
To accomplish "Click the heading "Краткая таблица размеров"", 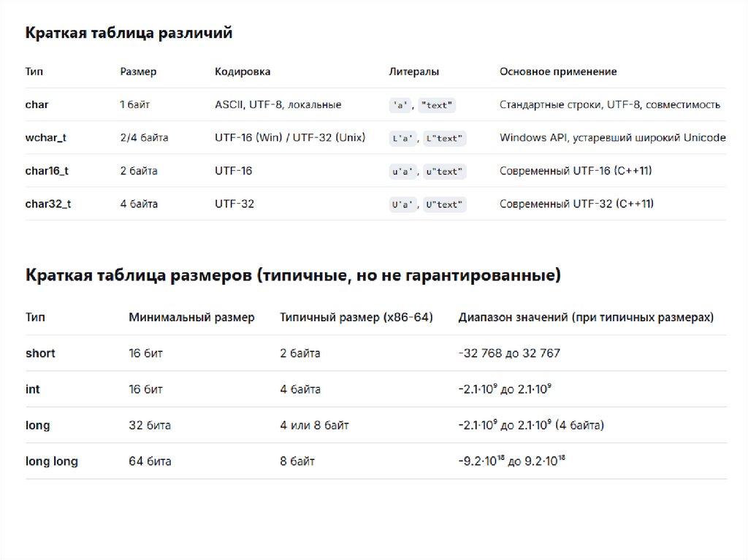I will pyautogui.click(x=293, y=275).
